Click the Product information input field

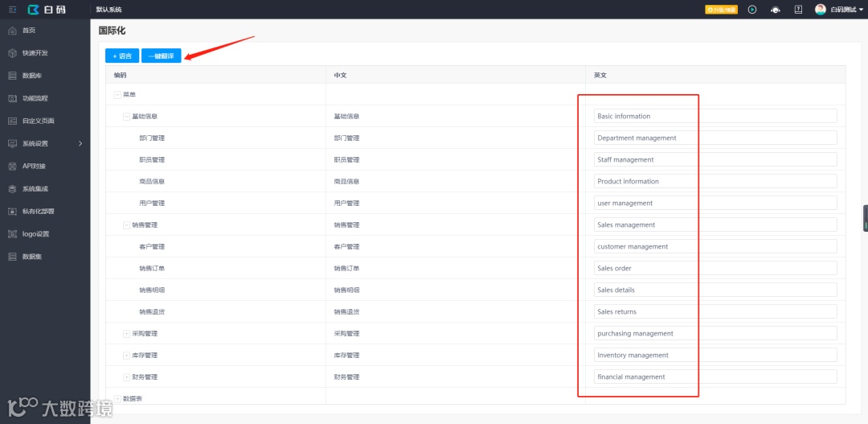click(715, 181)
